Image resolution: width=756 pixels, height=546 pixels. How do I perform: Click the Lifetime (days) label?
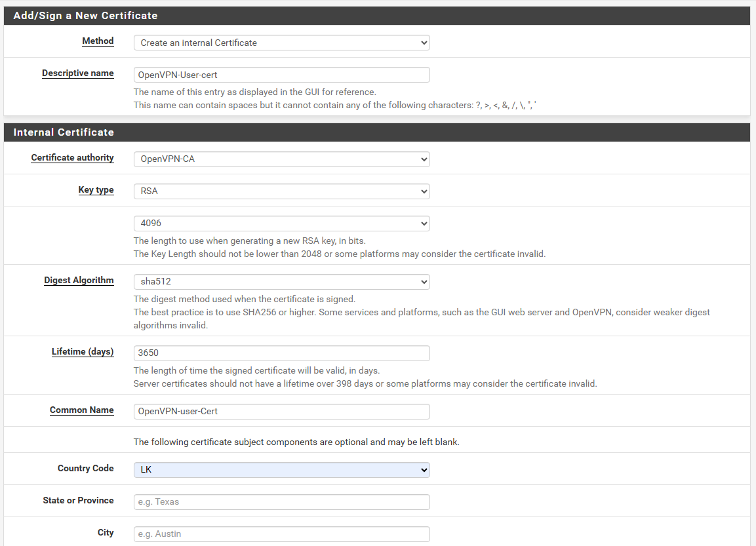(83, 351)
